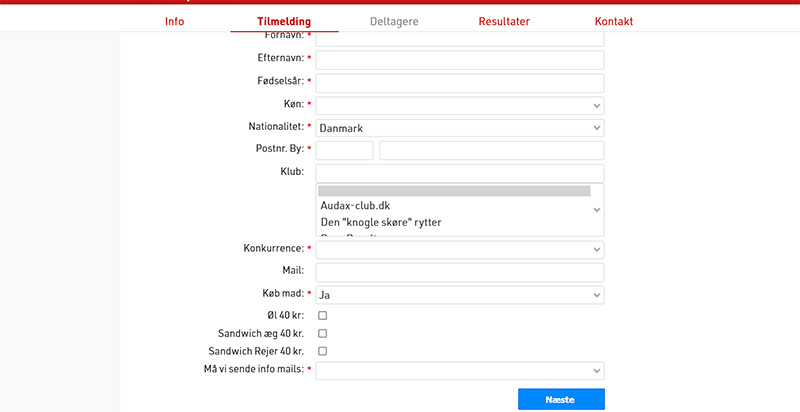The height and width of the screenshot is (412, 800).
Task: Click the Postnr. postal code field
Action: click(x=344, y=150)
